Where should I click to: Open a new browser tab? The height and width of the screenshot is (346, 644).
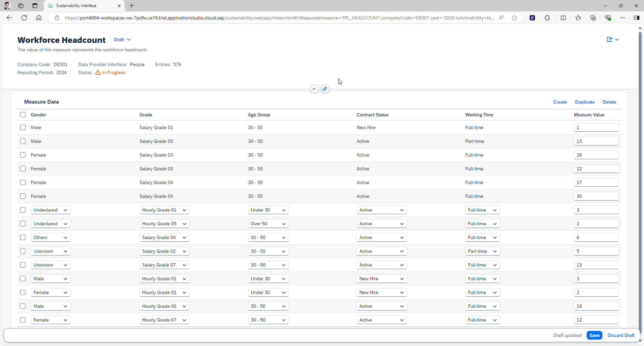131,6
